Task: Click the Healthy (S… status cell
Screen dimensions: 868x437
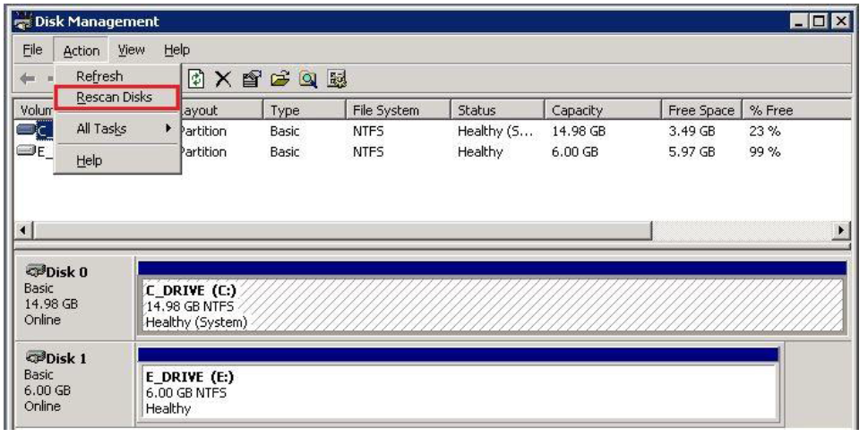Action: click(x=496, y=131)
